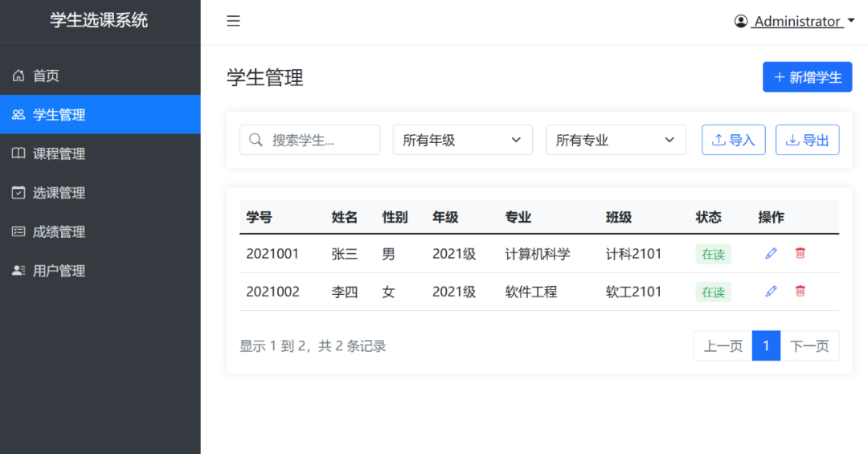
Task: Click the name 李四
Action: [344, 291]
